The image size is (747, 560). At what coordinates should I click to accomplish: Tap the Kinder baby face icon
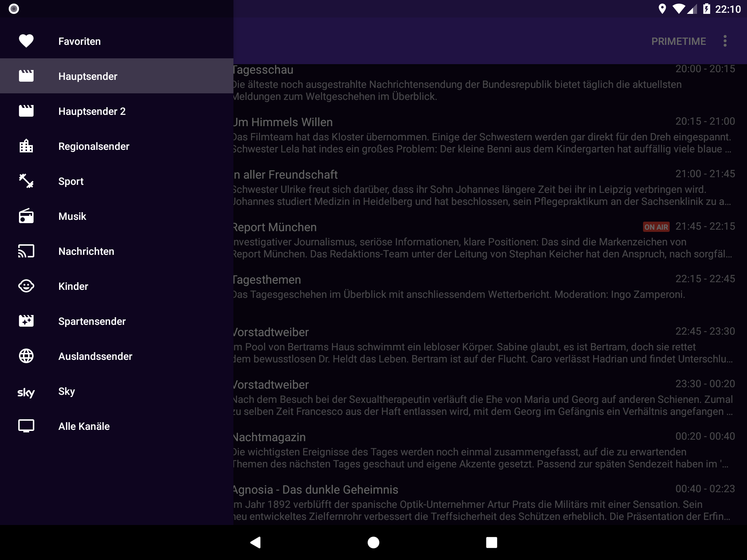26,286
